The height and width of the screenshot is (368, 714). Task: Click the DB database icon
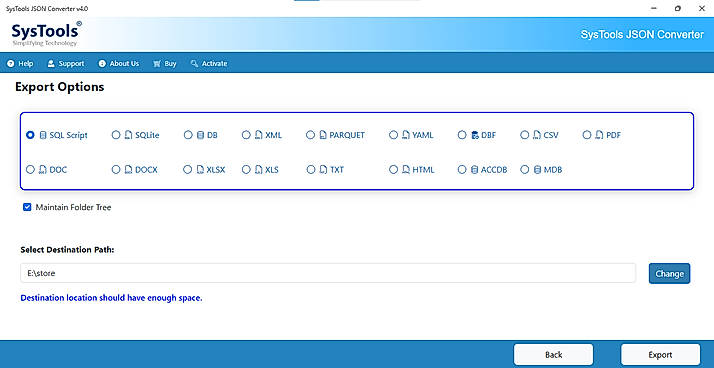point(200,135)
